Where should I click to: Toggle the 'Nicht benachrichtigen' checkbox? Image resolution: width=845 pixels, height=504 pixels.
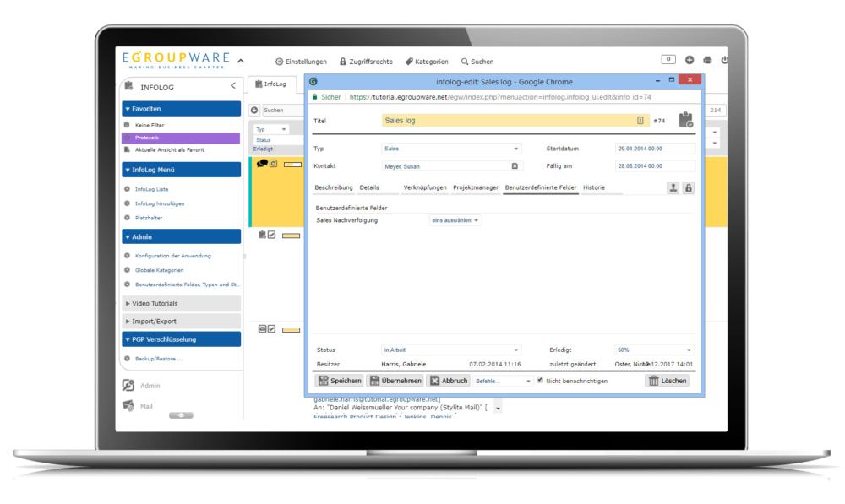click(540, 381)
